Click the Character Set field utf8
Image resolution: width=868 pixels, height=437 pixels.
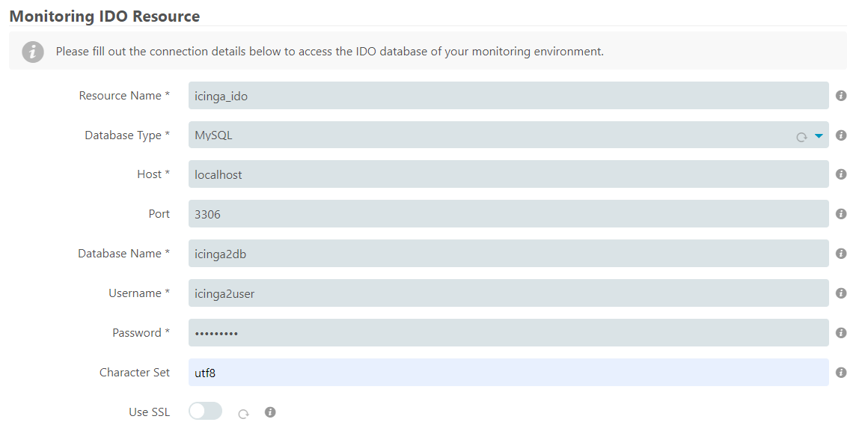pos(508,373)
